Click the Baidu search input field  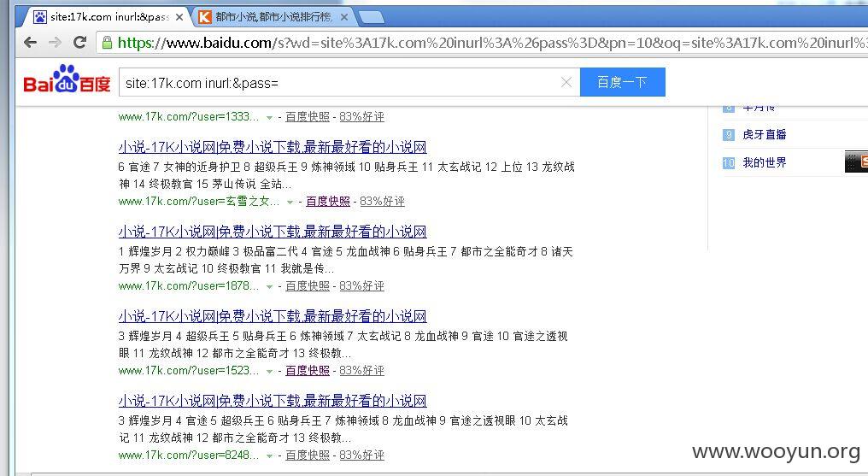pyautogui.click(x=349, y=83)
